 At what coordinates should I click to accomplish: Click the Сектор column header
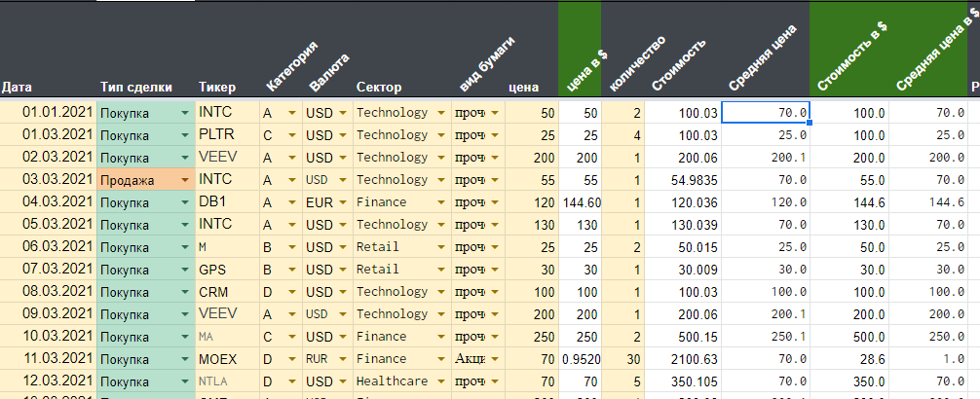tap(379, 88)
